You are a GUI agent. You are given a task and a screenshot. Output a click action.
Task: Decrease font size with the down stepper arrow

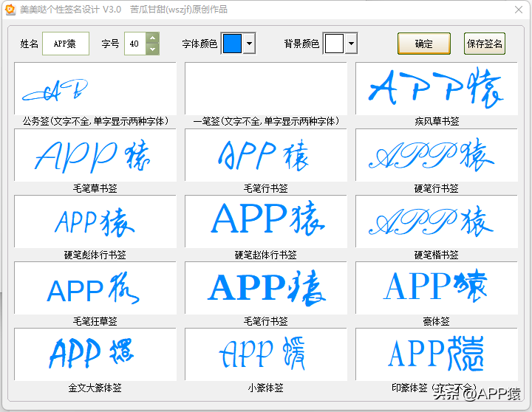153,49
